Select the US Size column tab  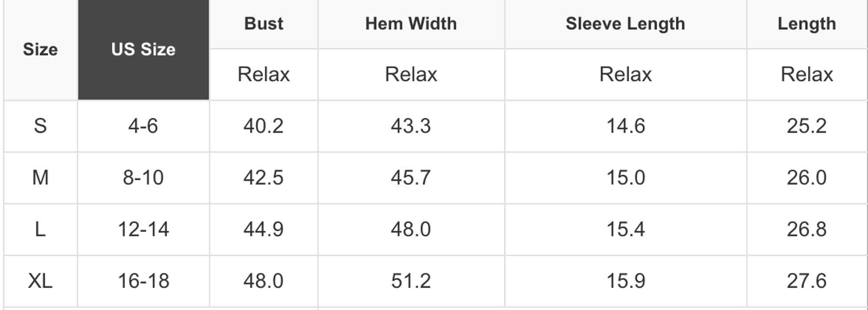pyautogui.click(x=143, y=49)
